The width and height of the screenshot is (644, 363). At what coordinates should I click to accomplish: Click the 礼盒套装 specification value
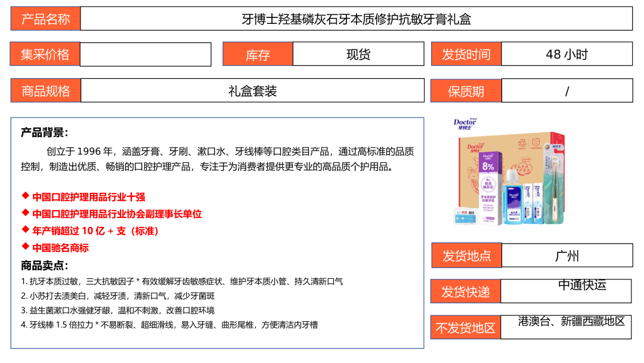pyautogui.click(x=252, y=91)
